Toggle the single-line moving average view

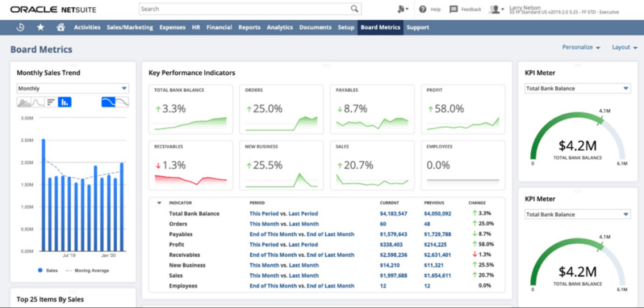(108, 102)
